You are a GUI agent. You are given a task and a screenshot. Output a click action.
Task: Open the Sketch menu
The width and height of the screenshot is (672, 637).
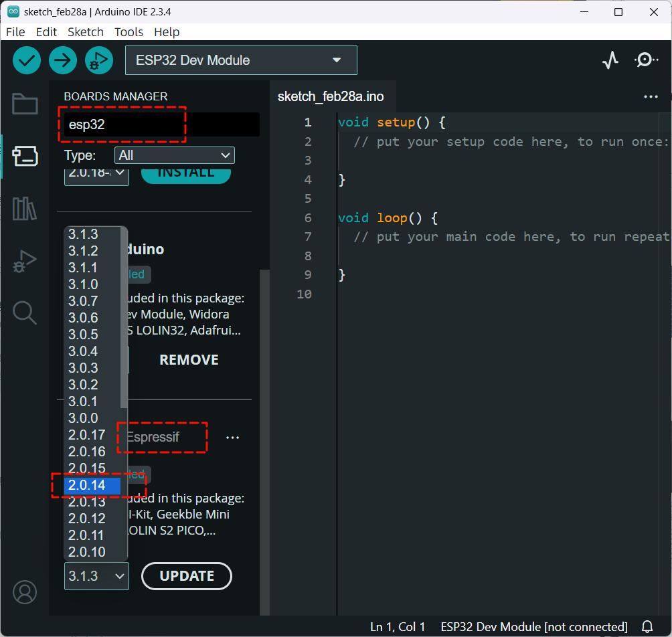[86, 32]
